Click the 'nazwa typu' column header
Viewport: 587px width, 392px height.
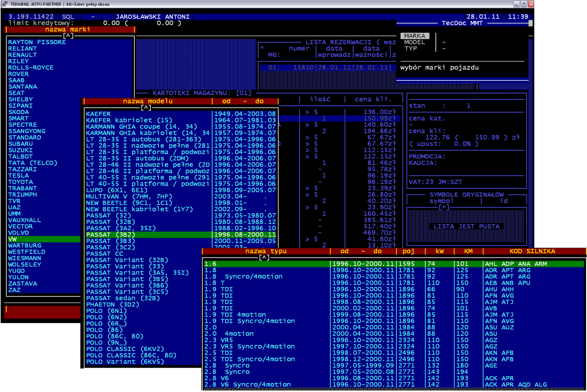pos(266,251)
